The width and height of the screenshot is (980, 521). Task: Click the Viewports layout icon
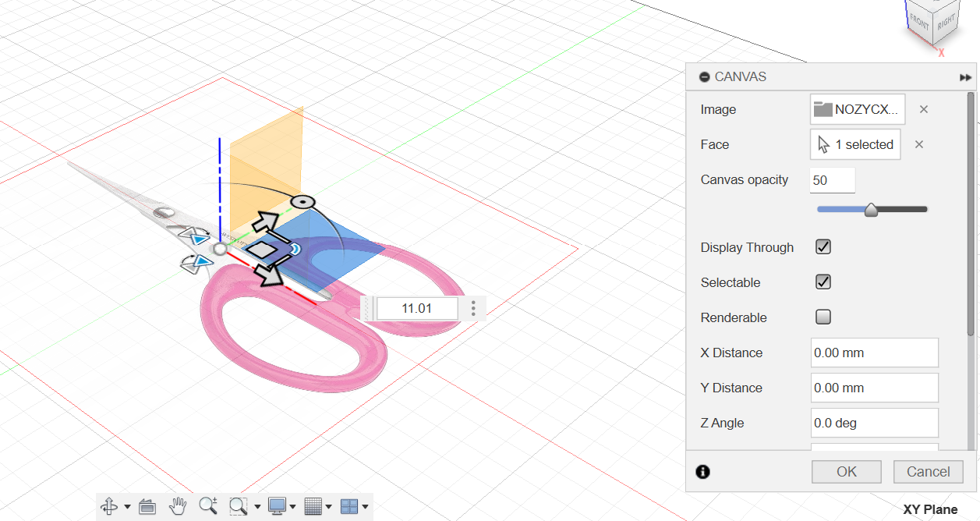(348, 507)
